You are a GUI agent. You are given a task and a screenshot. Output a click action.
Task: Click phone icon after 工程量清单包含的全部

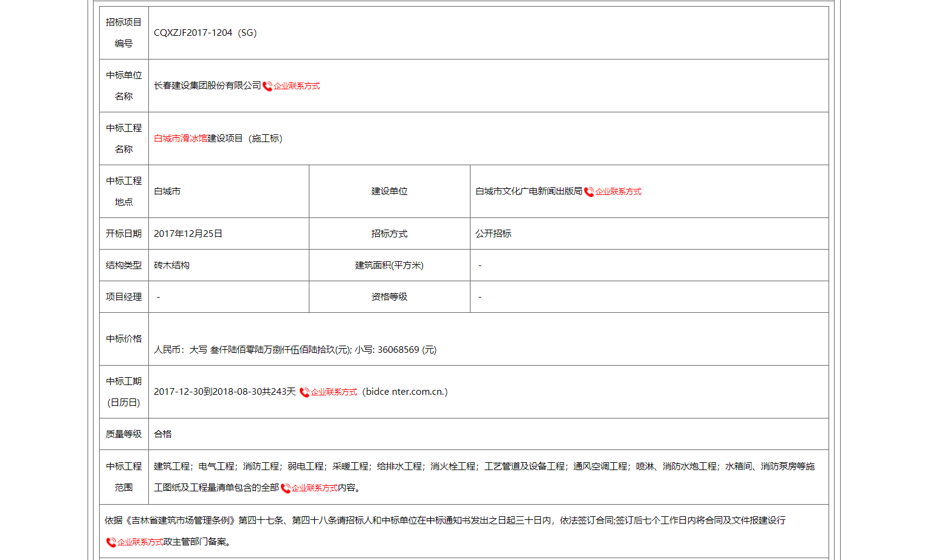pyautogui.click(x=285, y=488)
